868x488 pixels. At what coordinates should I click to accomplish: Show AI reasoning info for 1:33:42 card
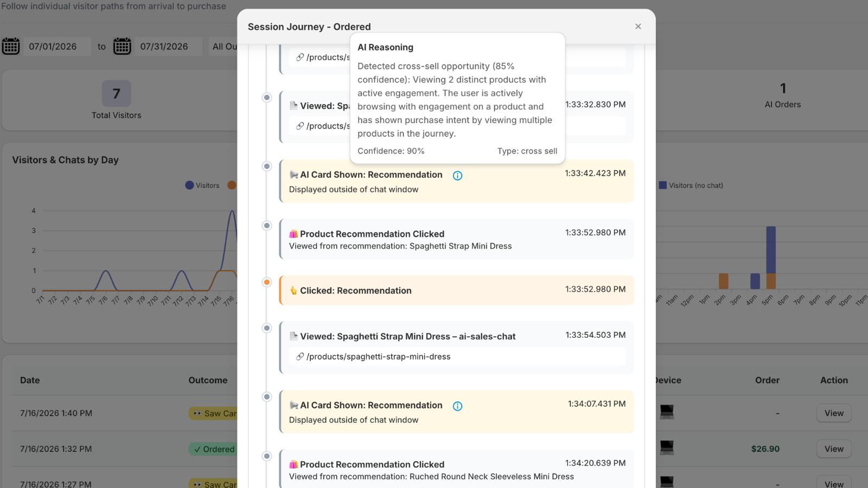click(457, 175)
